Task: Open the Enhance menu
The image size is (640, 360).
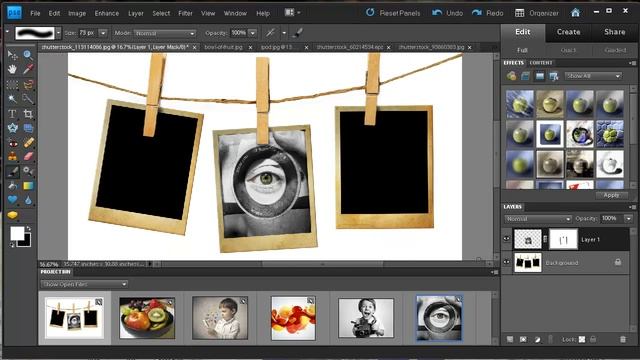Action: (x=107, y=13)
